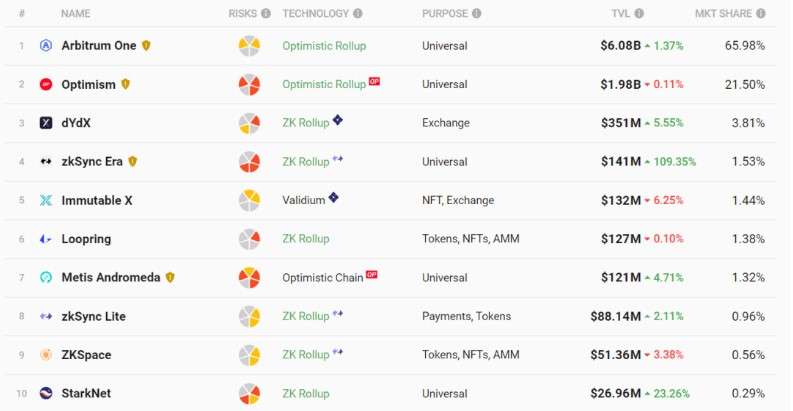The width and height of the screenshot is (793, 411).
Task: Open the zkSync Era project link
Action: (x=92, y=162)
